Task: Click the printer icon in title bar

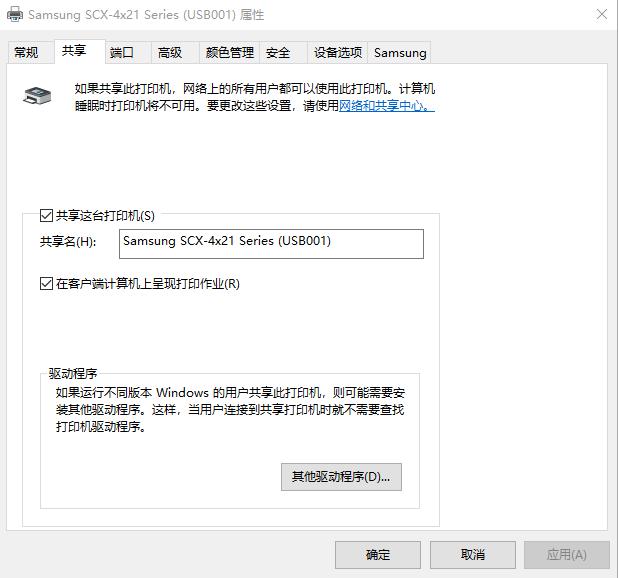Action: point(15,15)
